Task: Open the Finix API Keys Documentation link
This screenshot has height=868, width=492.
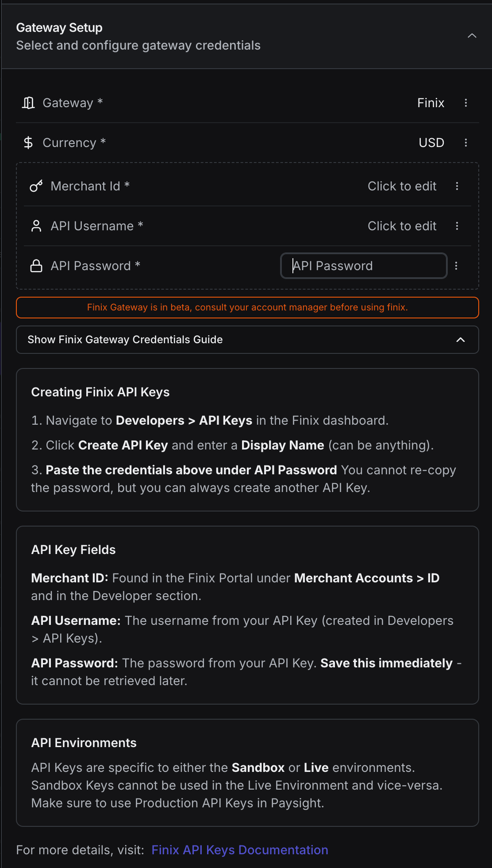Action: tap(240, 850)
